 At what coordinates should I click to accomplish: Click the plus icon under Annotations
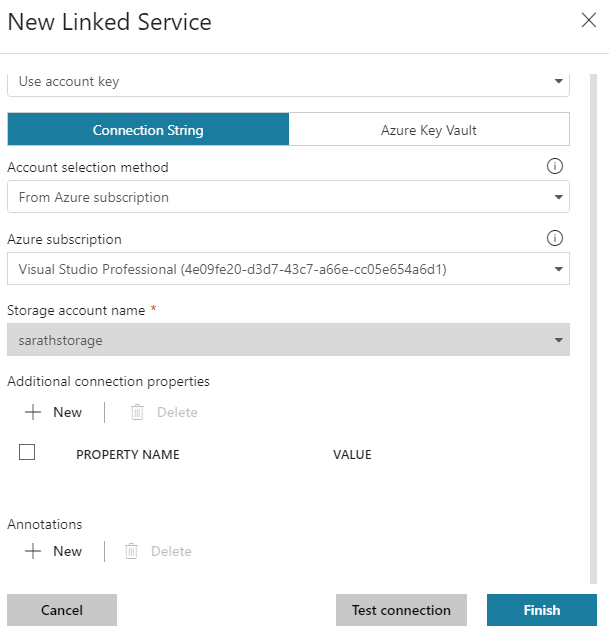pos(33,551)
